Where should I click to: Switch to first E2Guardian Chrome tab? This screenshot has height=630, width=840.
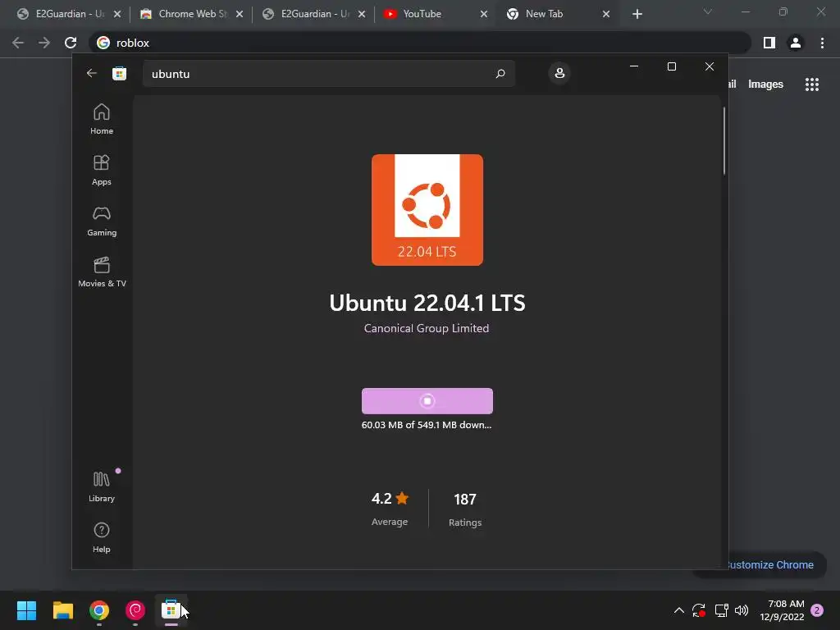[x=69, y=14]
